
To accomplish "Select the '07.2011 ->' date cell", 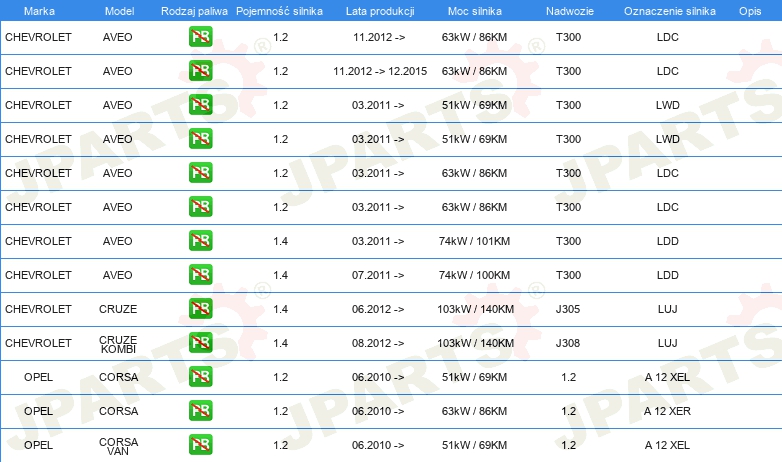I will click(x=378, y=275).
